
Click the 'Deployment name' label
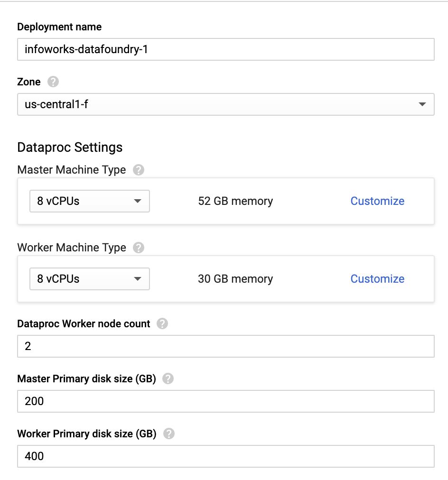point(59,27)
